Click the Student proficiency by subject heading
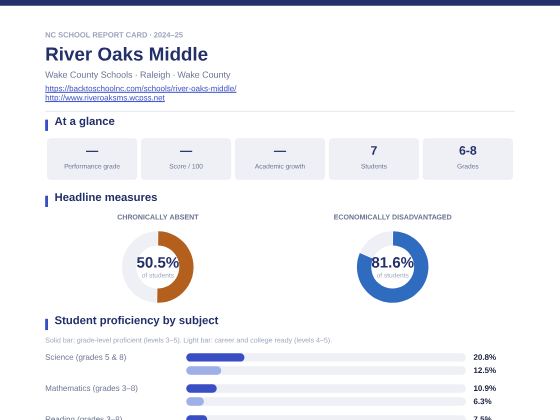The height and width of the screenshot is (420, 560). (x=136, y=320)
